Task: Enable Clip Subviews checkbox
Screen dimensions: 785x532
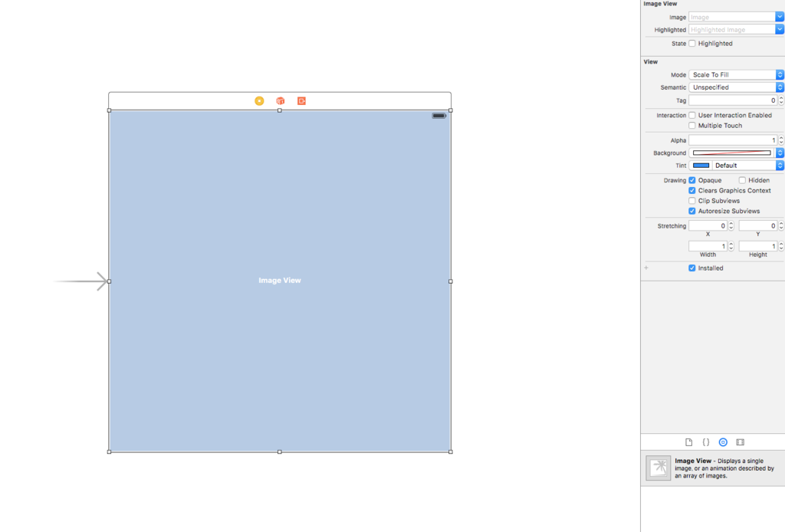Action: point(692,201)
